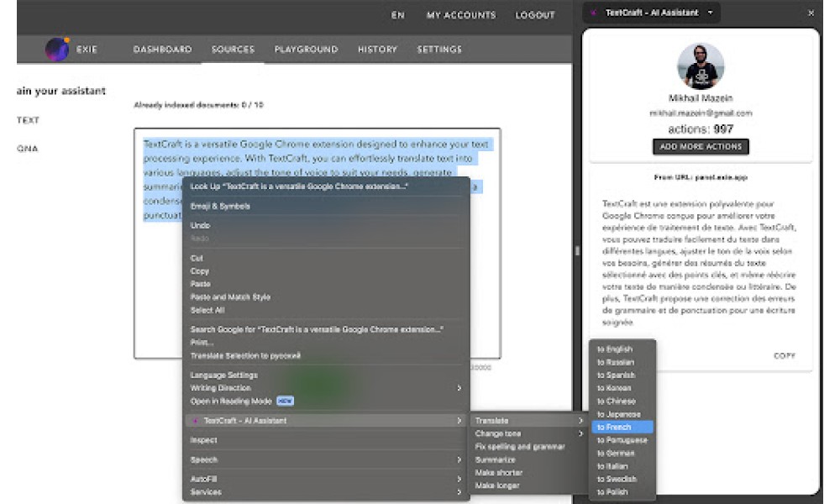Choose Translate Selection to русский
840x504 pixels.
[x=326, y=355]
